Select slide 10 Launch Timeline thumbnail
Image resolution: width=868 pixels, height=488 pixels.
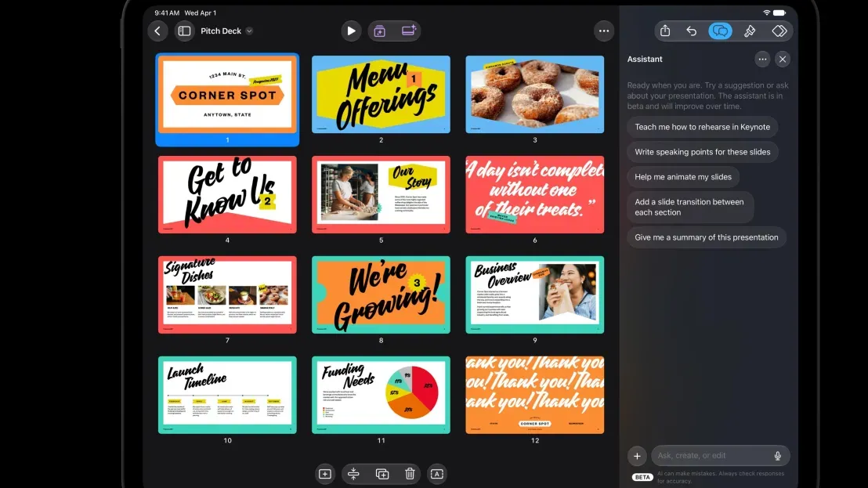[227, 395]
